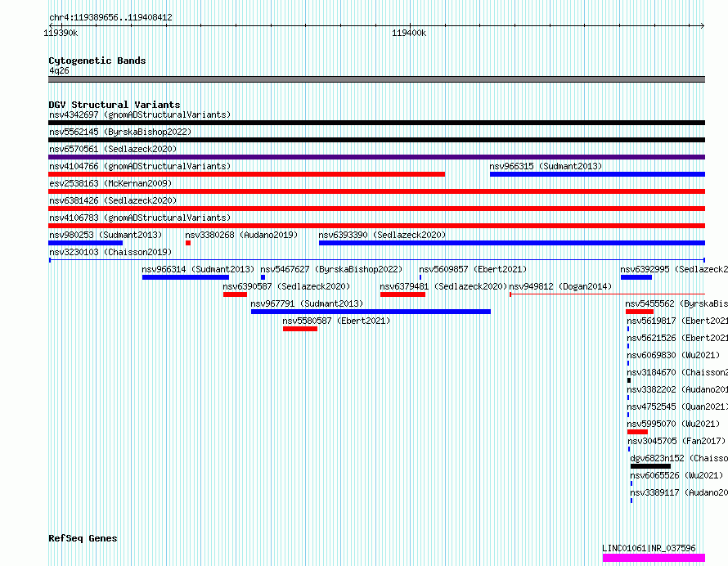Open the nsv6570561 Sedlazeck2020 variant label
The height and width of the screenshot is (566, 728).
pyautogui.click(x=113, y=149)
